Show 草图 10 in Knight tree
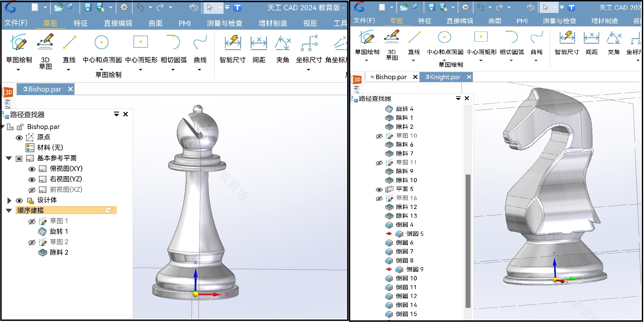The width and height of the screenshot is (644, 322). [x=379, y=136]
